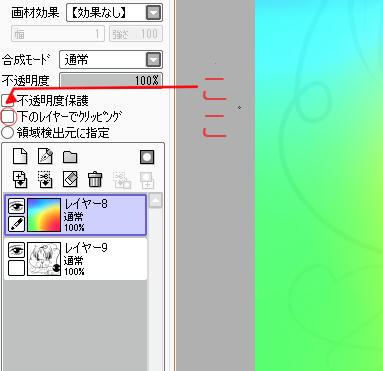
Task: Enable 下のレイヤーでクリッピング checkbox
Action: point(8,117)
